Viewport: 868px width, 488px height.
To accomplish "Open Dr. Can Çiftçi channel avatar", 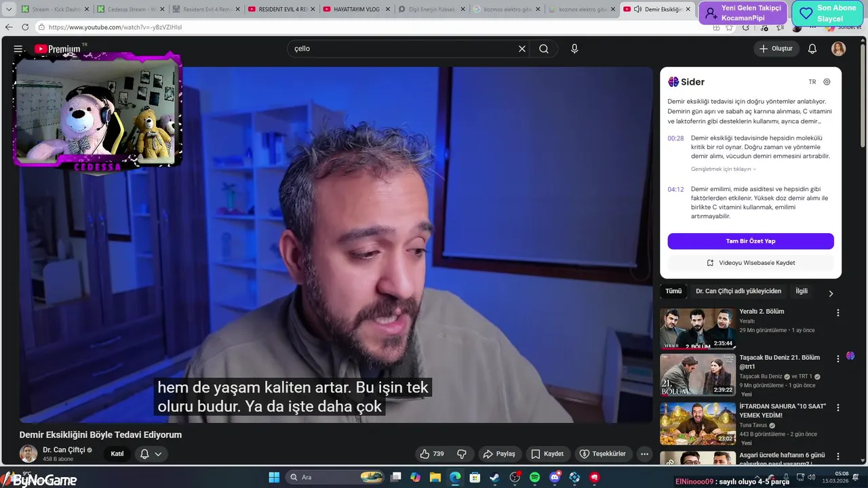I will [28, 454].
